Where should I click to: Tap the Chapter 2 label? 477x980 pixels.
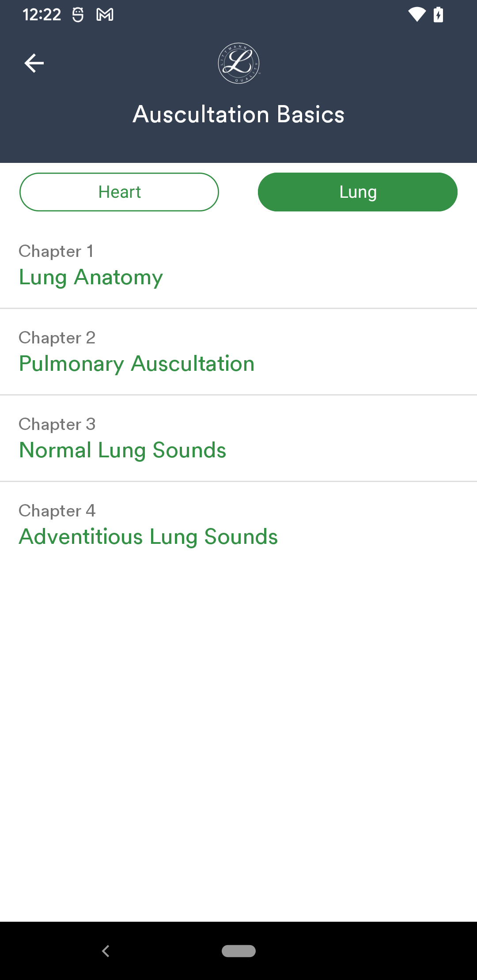click(57, 338)
